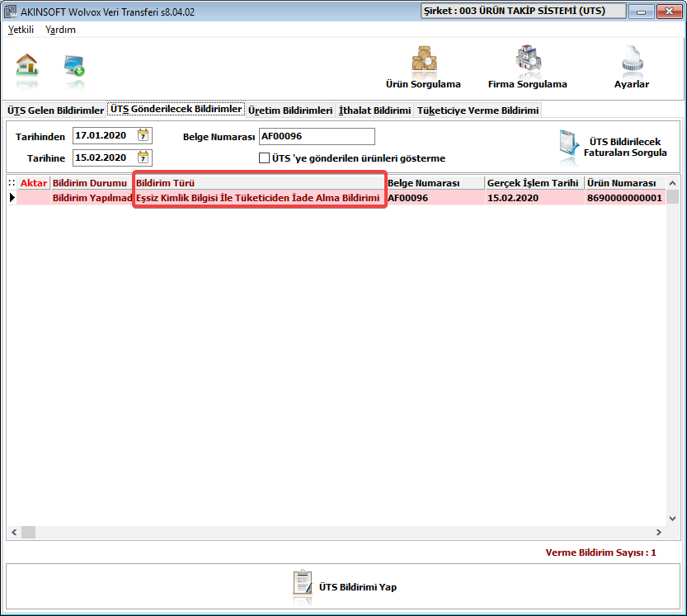Close the Wolvox Veri Transferi window
The height and width of the screenshot is (616, 687).
669,12
